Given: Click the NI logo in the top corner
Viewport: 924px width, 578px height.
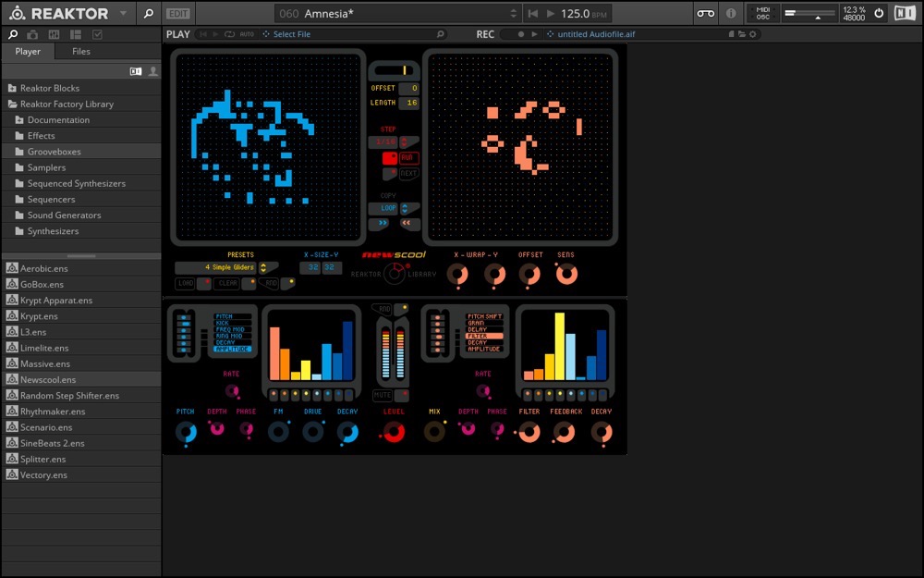Looking at the screenshot, I should [x=906, y=13].
